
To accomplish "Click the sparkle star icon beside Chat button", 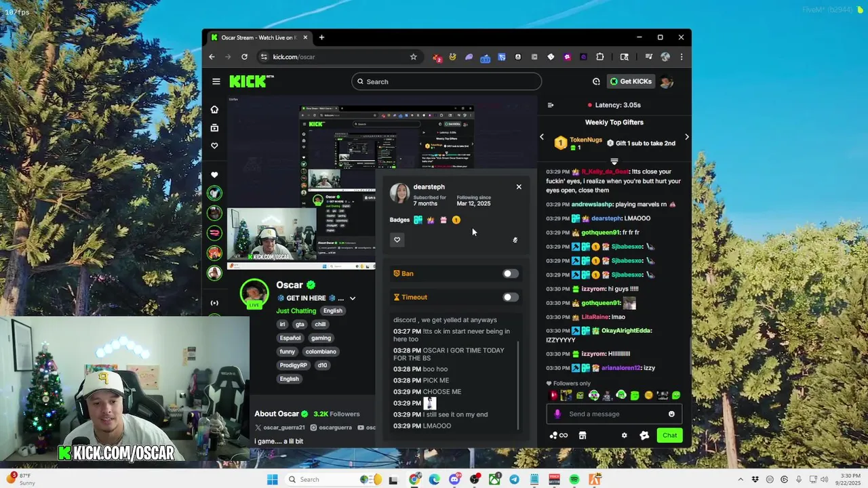I will point(644,435).
